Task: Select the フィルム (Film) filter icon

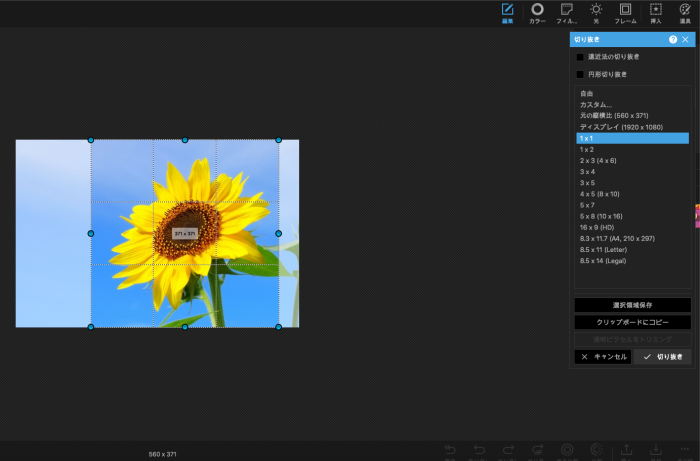Action: click(567, 12)
